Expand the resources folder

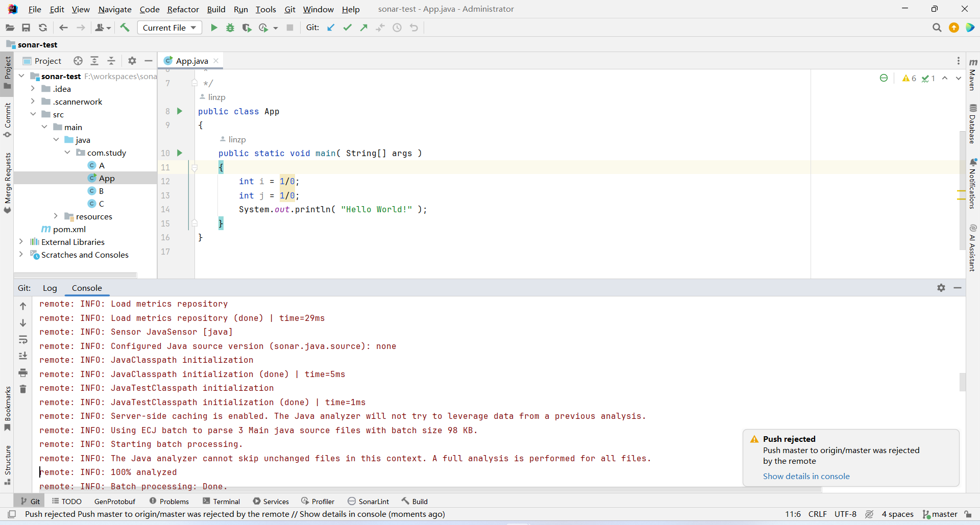tap(56, 216)
